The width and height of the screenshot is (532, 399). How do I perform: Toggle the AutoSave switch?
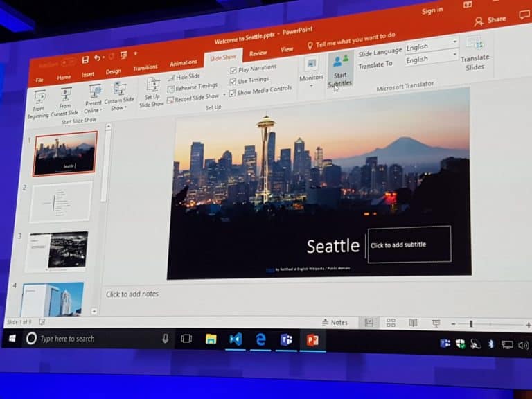[x=68, y=62]
